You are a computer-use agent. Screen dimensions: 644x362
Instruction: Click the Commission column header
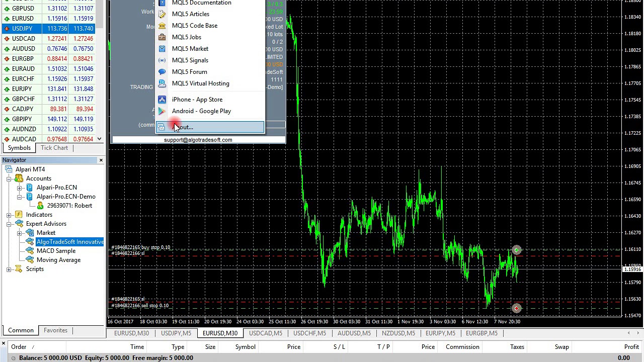[x=462, y=347]
